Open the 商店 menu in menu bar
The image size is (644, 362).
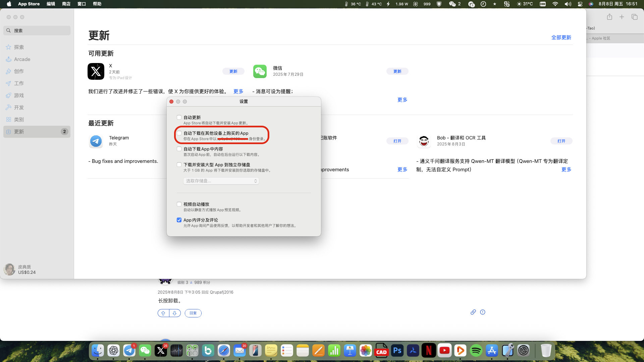tap(66, 4)
